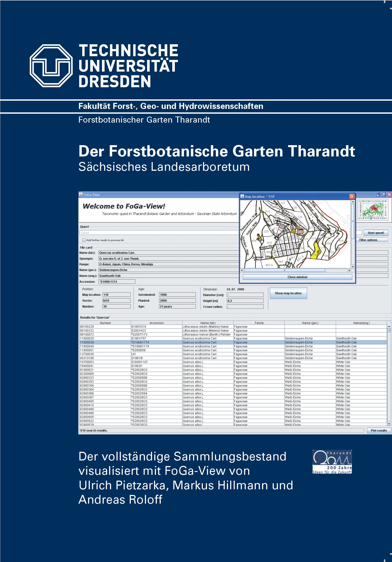
Task: Click Name (ger.) field 'Seidenraupen-Eiche'
Action: pos(169,270)
